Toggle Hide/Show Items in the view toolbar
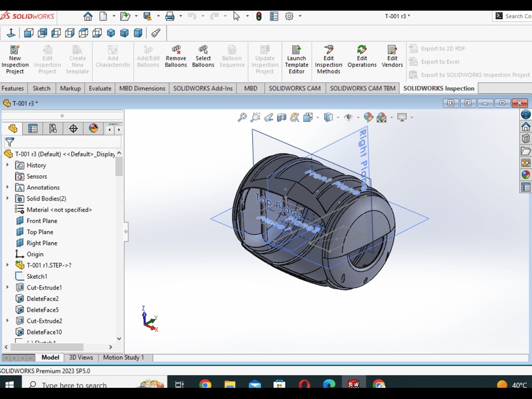The height and width of the screenshot is (399, 532). pos(349,117)
